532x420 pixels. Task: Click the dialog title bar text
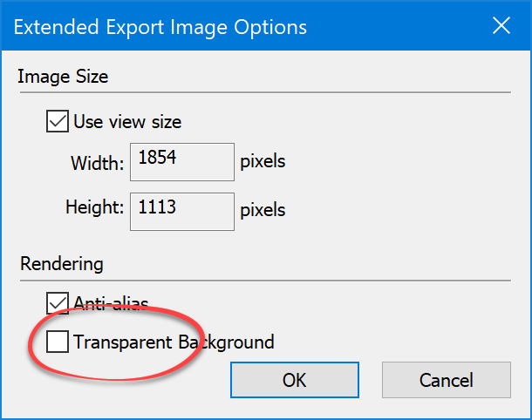tap(160, 27)
